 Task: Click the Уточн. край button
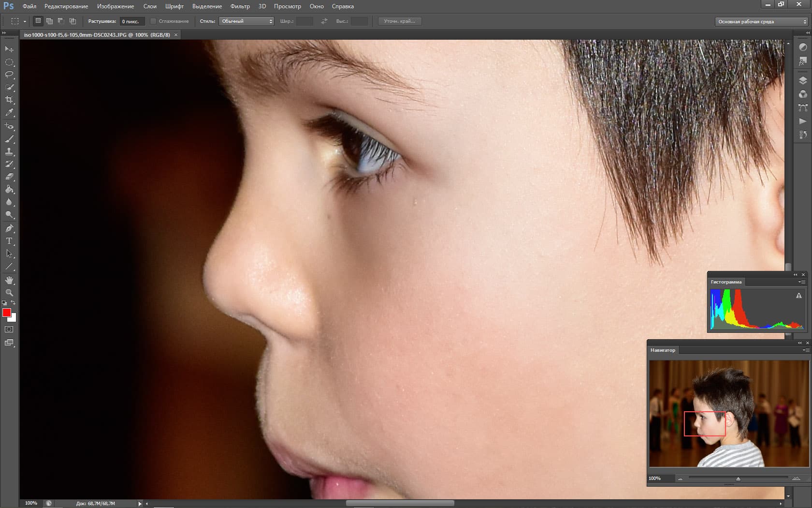(399, 21)
